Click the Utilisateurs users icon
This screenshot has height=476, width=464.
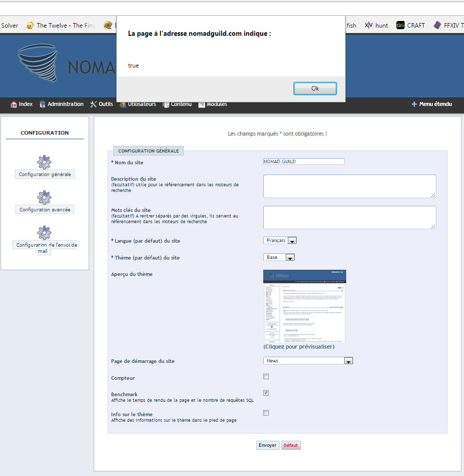123,105
